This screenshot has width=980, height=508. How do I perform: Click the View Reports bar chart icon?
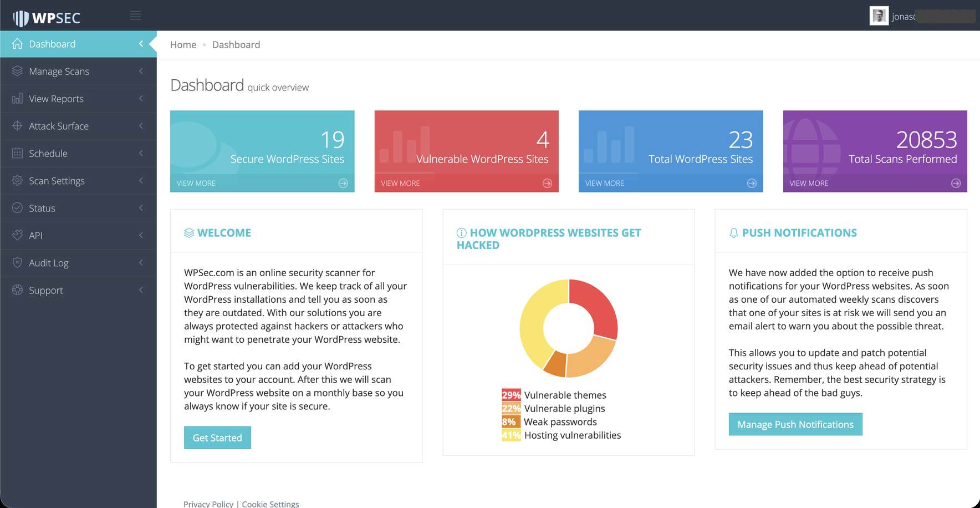point(18,98)
